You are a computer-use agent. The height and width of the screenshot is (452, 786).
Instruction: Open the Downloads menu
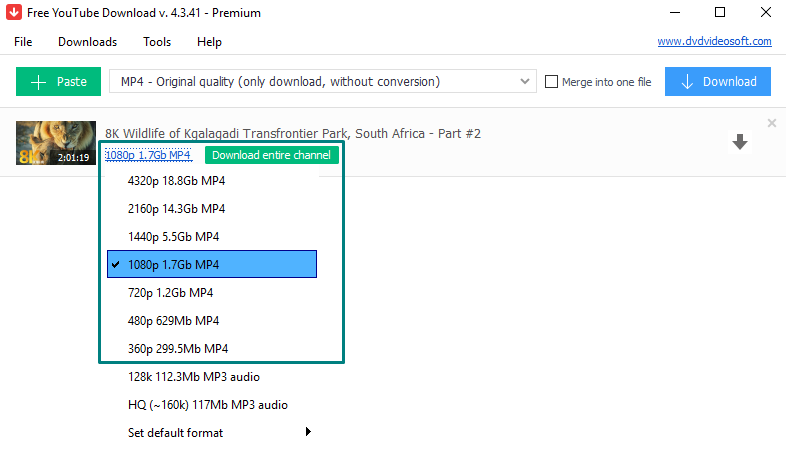[87, 42]
